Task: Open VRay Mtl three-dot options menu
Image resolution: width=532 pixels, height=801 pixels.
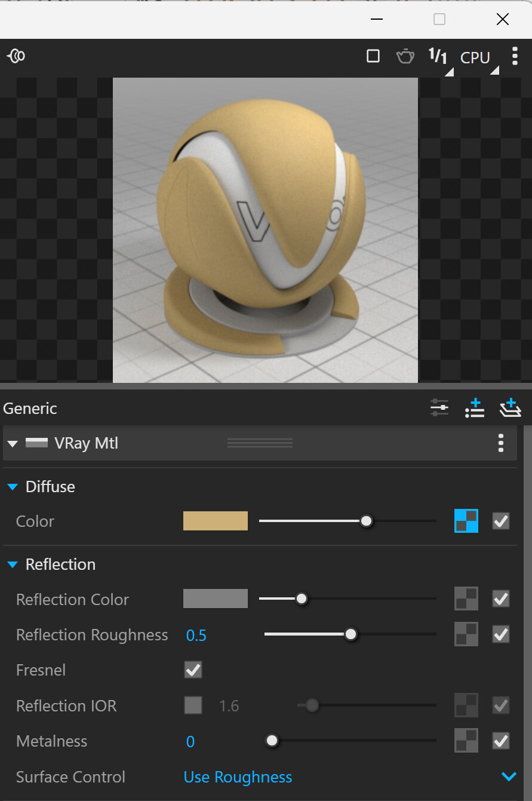Action: [x=500, y=443]
